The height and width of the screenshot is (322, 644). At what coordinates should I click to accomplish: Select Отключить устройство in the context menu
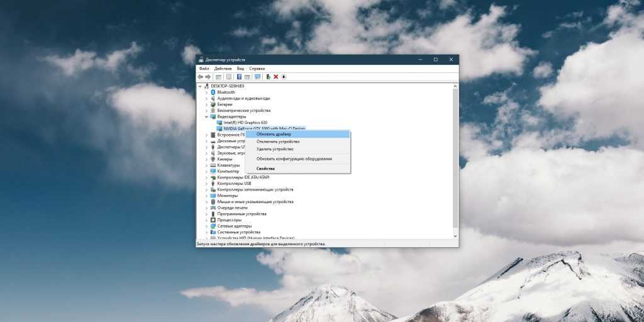tap(277, 142)
